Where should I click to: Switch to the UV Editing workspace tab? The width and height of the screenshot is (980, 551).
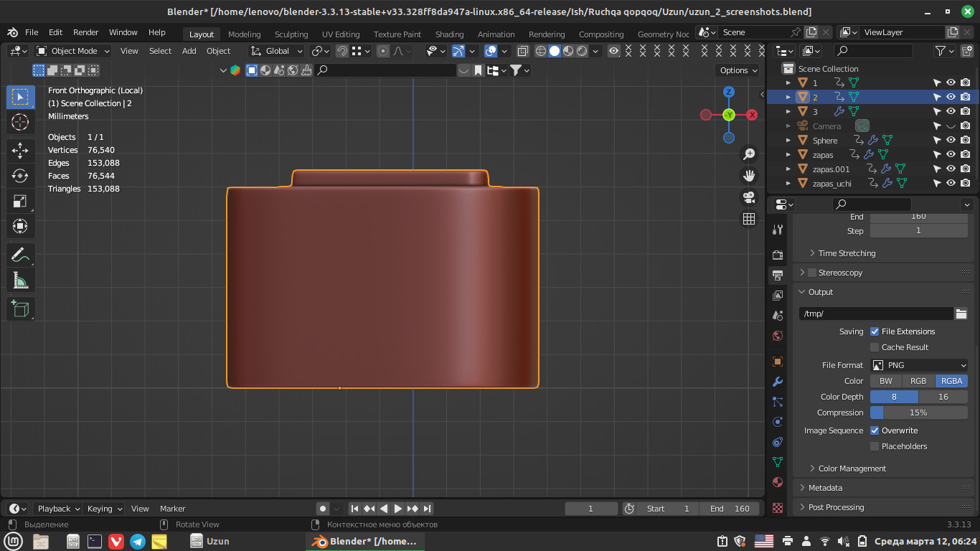pyautogui.click(x=341, y=34)
